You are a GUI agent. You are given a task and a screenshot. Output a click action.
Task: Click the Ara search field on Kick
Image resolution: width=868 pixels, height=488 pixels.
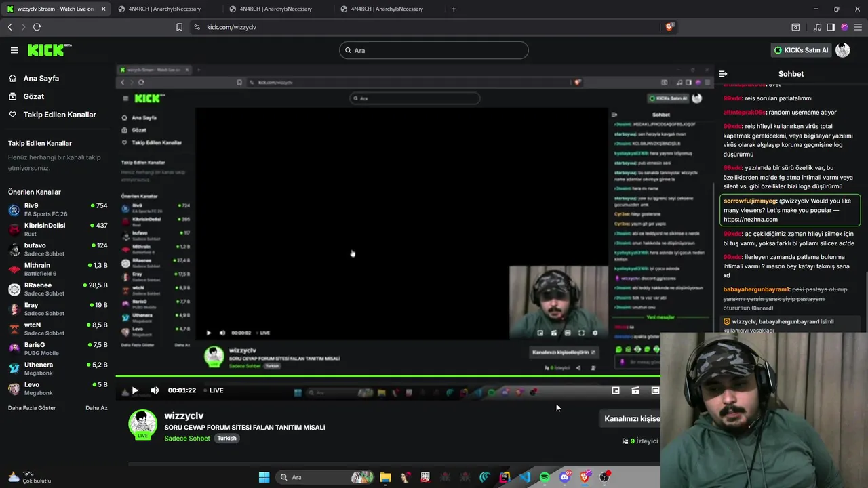click(433, 50)
